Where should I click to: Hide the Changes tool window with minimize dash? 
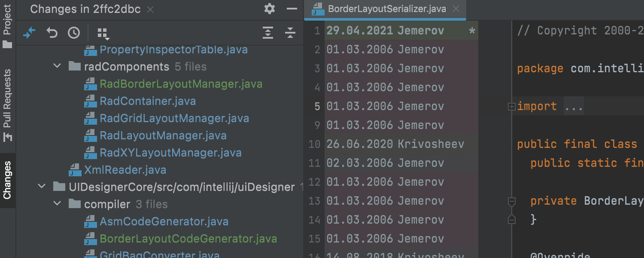pyautogui.click(x=292, y=9)
